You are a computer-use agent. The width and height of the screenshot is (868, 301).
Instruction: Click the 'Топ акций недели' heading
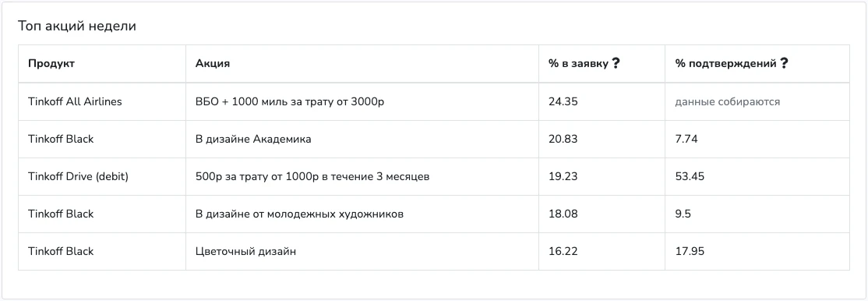(77, 26)
